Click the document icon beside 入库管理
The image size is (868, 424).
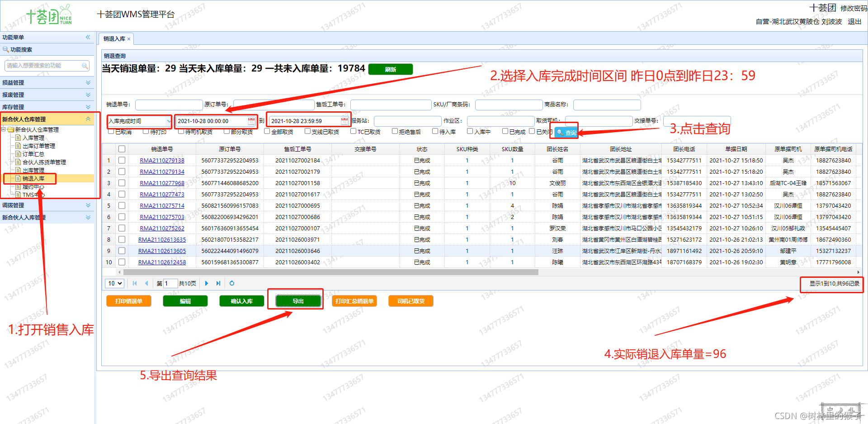point(18,138)
